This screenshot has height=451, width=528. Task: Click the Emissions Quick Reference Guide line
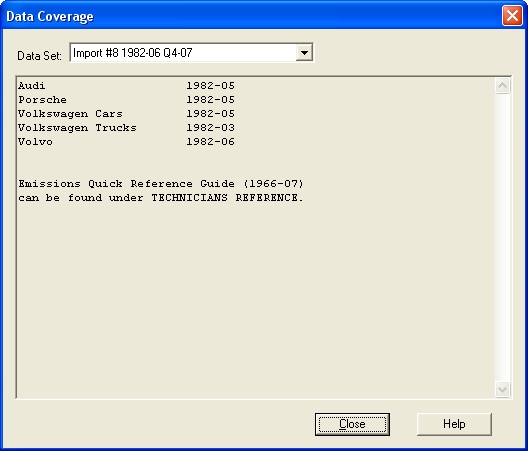click(161, 184)
